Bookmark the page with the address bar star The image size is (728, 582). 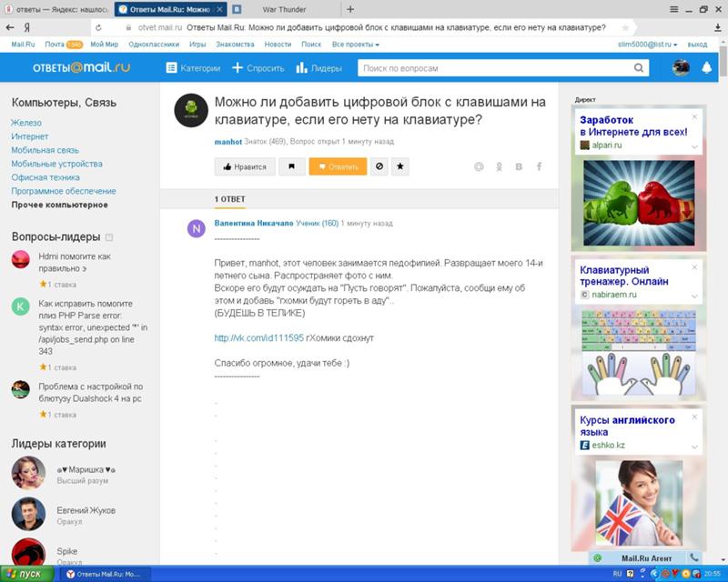pyautogui.click(x=625, y=28)
